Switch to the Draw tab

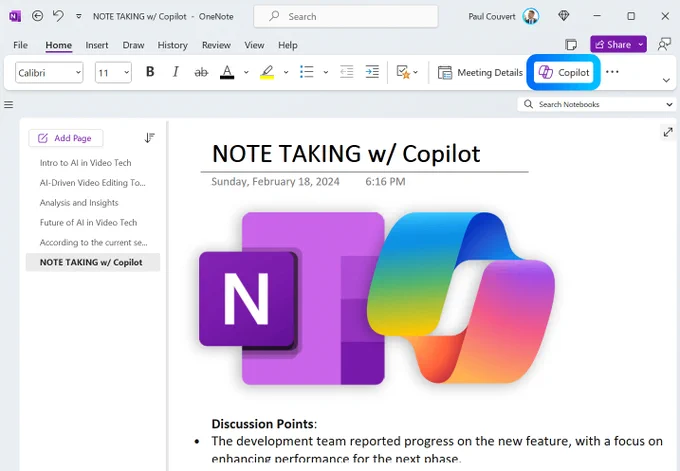(133, 45)
